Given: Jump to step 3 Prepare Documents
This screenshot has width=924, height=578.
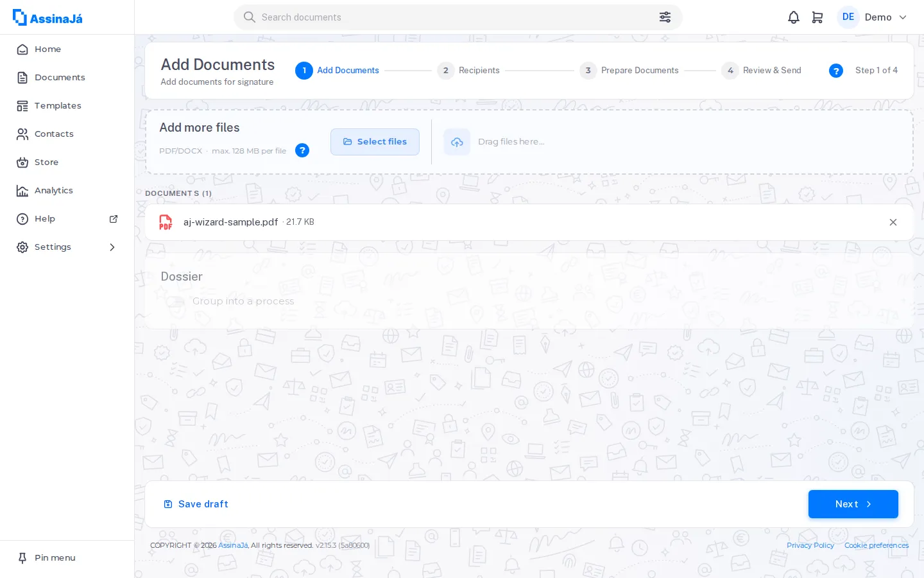Looking at the screenshot, I should pos(629,71).
